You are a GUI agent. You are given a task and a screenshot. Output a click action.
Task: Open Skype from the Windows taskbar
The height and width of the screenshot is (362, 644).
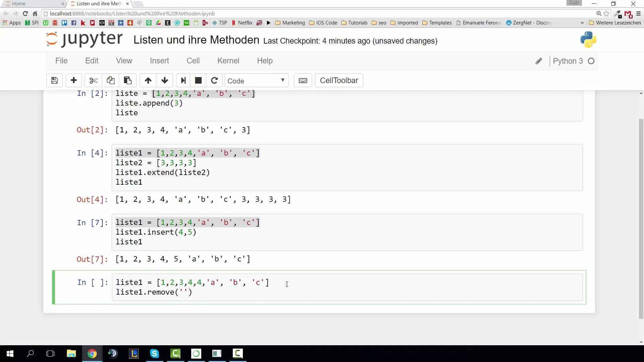tap(154, 353)
